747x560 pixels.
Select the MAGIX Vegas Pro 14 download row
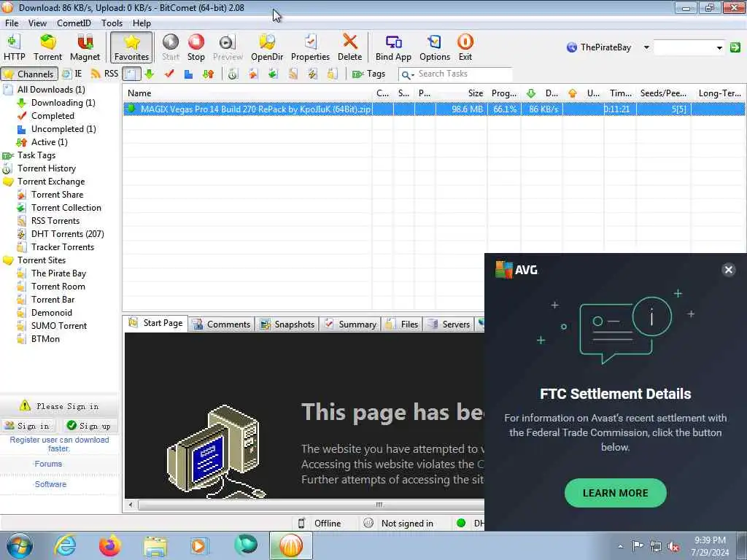[433, 109]
